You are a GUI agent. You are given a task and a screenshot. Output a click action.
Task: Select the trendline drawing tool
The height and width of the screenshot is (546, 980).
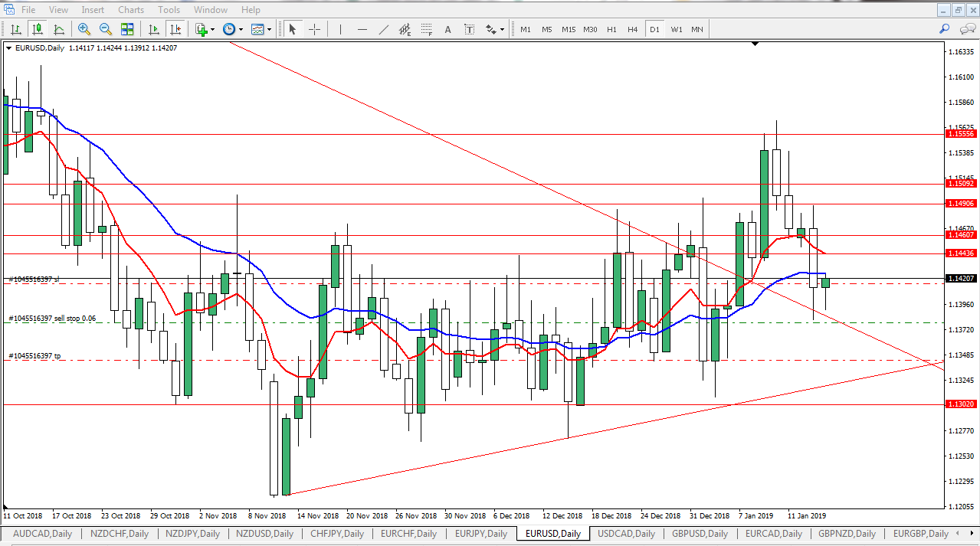tap(384, 29)
